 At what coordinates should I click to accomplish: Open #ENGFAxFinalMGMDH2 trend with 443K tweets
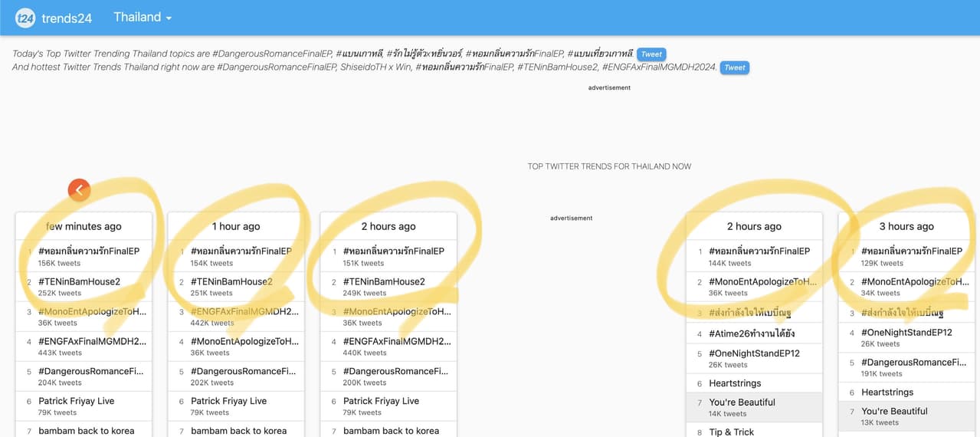(92, 341)
